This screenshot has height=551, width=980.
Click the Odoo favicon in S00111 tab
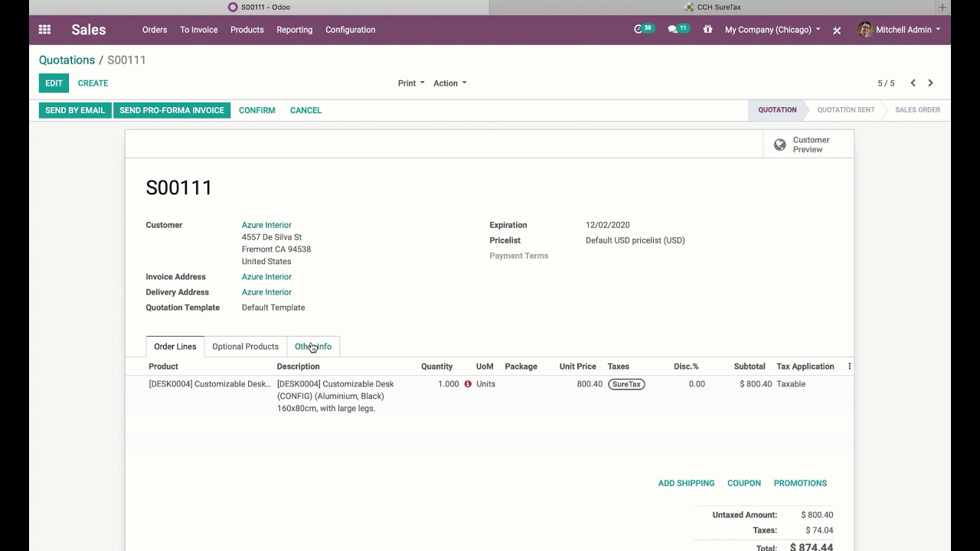[233, 7]
